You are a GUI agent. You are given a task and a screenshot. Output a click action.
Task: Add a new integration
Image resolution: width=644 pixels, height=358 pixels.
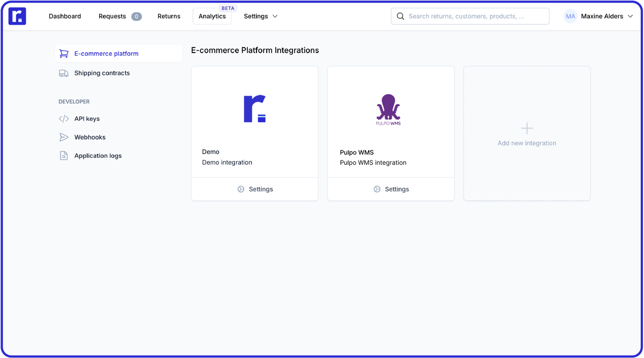(526, 133)
